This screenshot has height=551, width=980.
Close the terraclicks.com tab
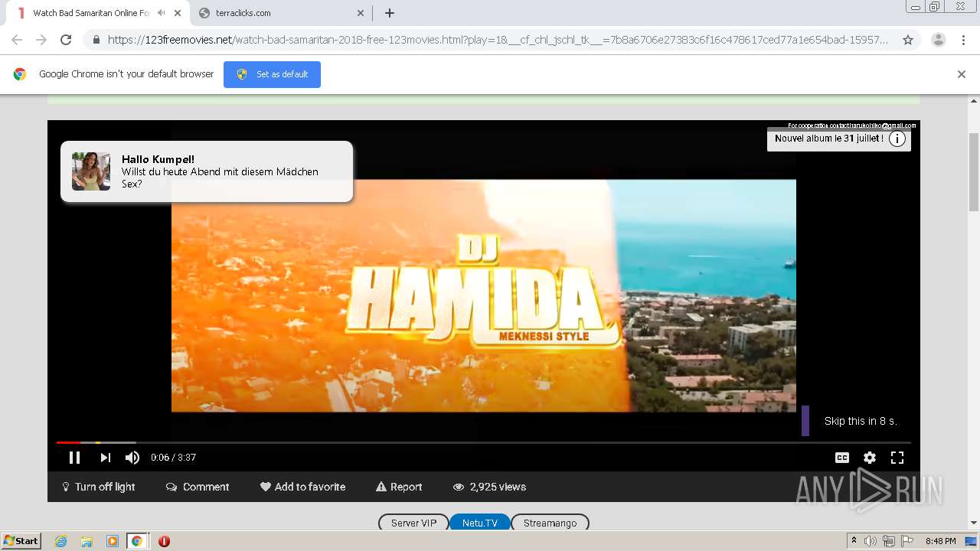(x=361, y=13)
